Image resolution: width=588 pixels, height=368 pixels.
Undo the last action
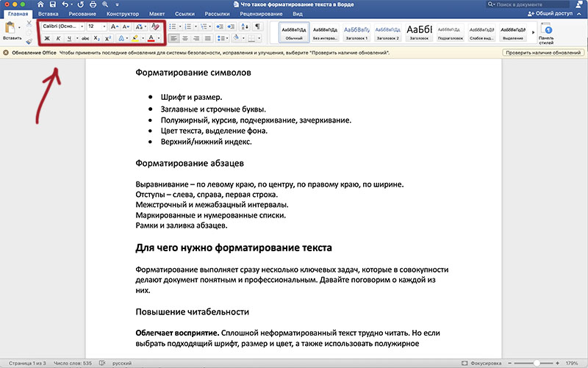(x=65, y=4)
